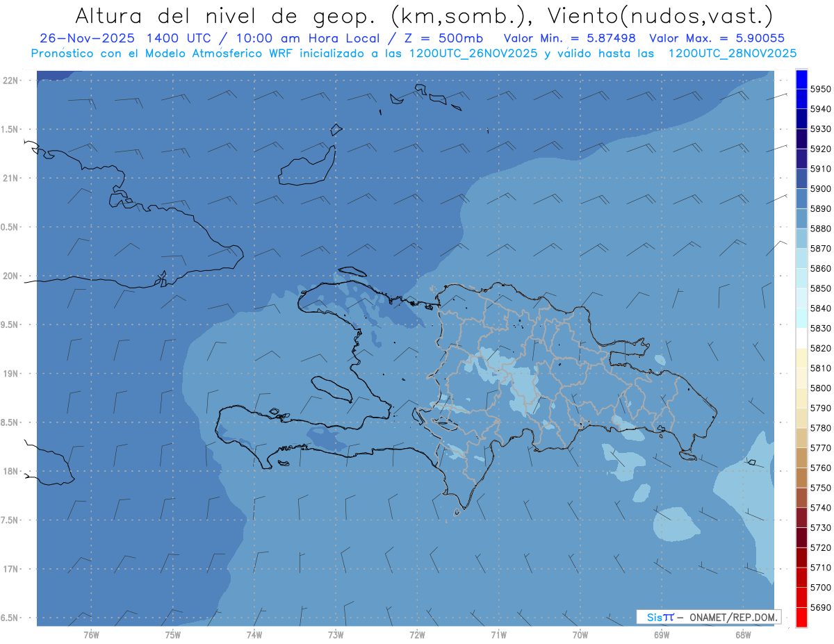Select 'Valor Min. = 5.87498' readout
834x644 pixels.
tap(570, 38)
